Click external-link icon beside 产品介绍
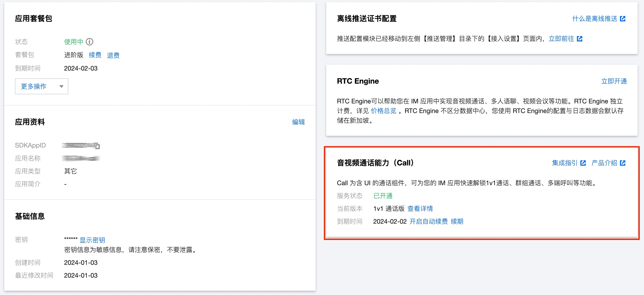644x295 pixels. point(623,163)
